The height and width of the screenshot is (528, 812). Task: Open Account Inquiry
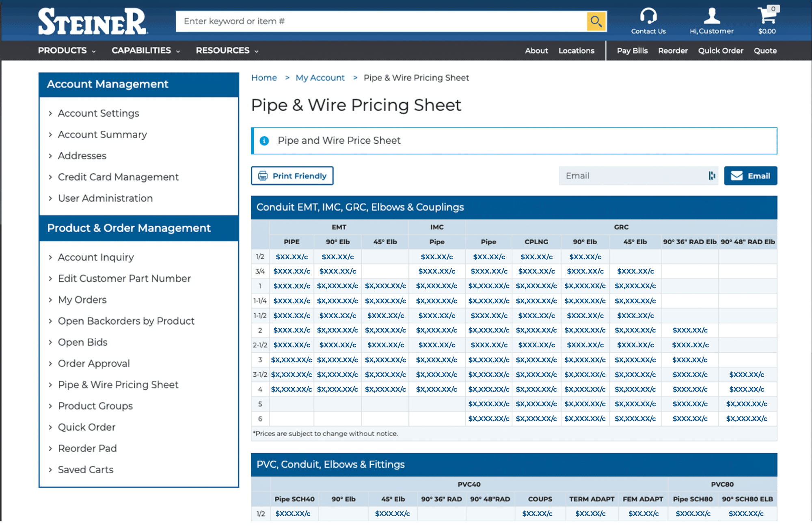click(96, 257)
